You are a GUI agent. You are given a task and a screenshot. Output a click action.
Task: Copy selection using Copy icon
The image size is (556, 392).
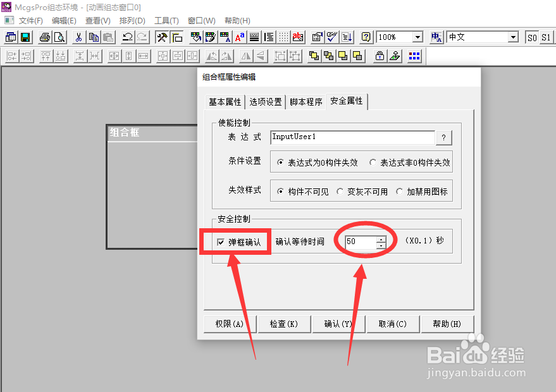94,37
